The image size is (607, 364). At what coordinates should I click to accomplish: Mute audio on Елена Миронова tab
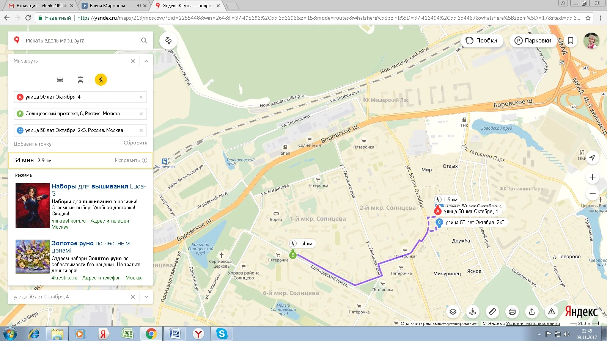point(139,6)
